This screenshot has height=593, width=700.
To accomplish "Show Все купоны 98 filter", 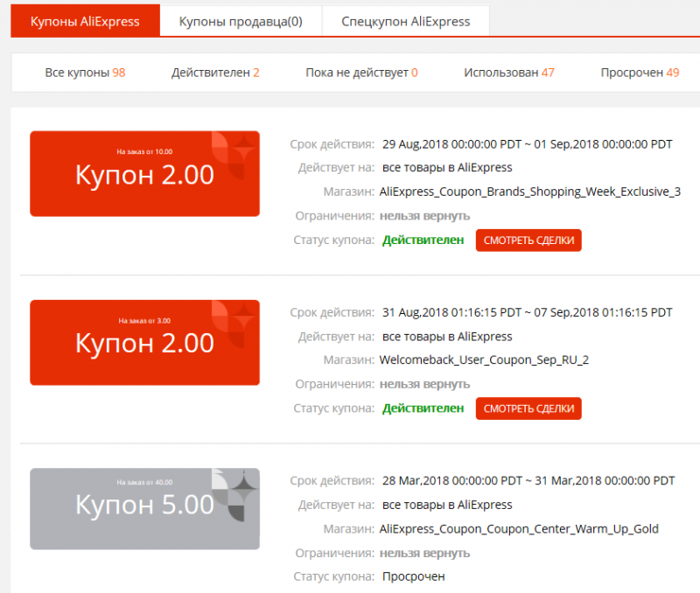I will click(x=85, y=73).
